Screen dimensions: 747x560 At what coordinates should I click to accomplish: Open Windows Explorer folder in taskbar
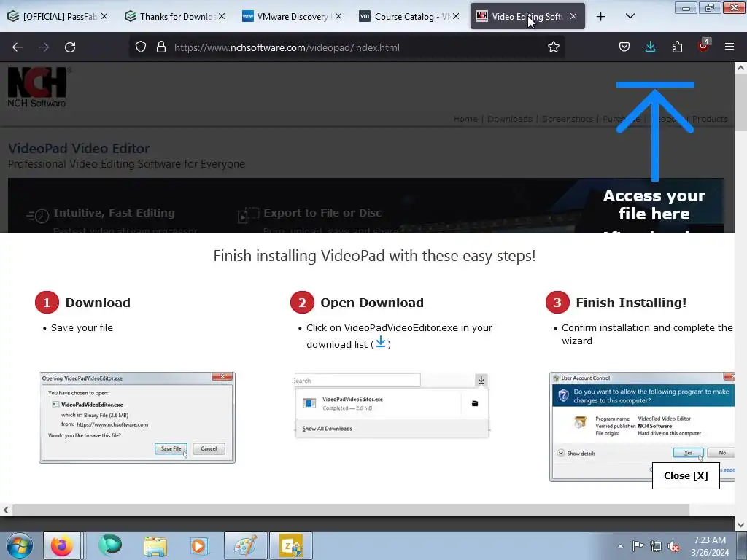point(155,546)
